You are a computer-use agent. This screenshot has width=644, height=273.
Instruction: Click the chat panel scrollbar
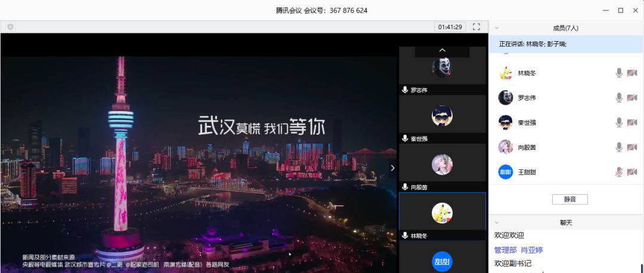point(642,267)
